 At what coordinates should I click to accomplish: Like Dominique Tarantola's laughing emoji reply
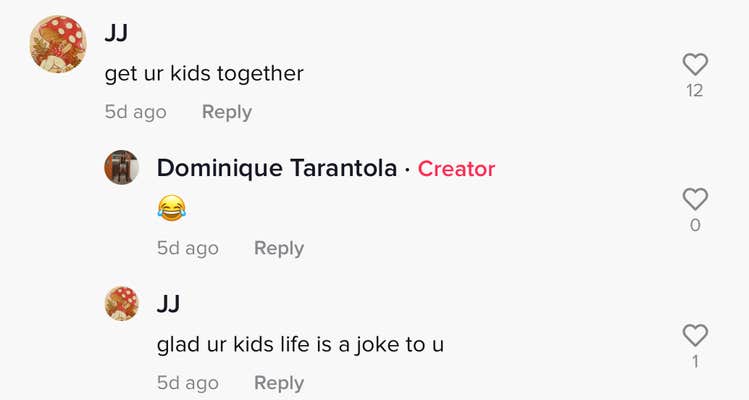[x=694, y=199]
